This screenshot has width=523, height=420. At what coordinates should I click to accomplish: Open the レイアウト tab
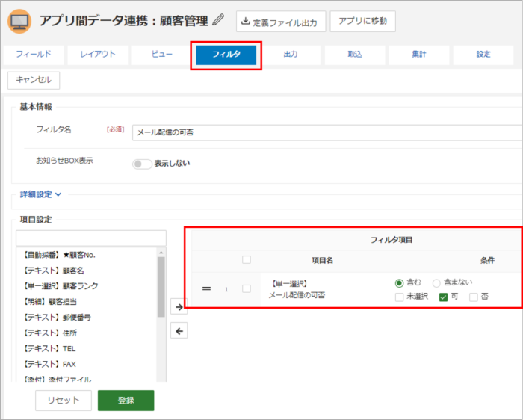tap(98, 55)
